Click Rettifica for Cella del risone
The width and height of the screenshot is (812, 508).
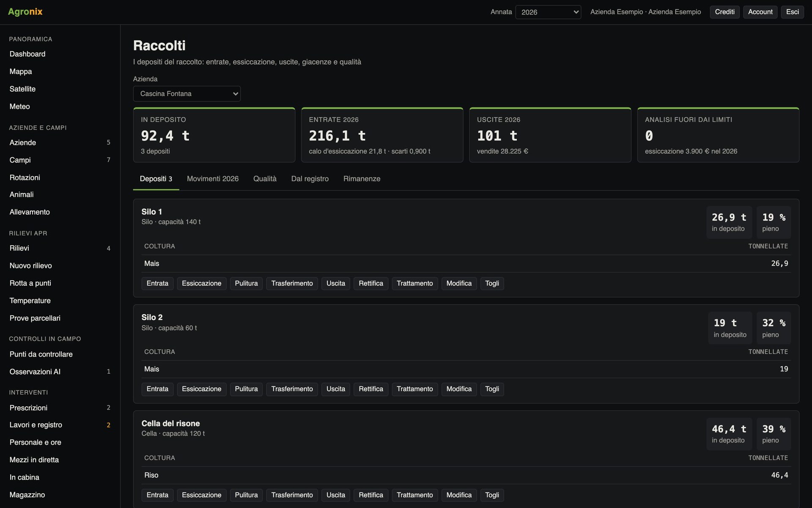(x=371, y=495)
